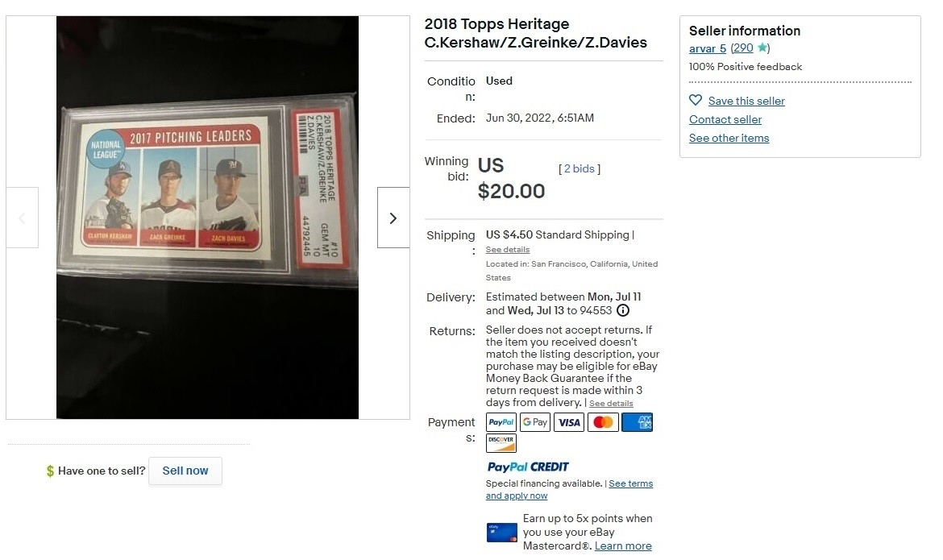Click the eBay Mastercard image
The image size is (943, 560).
tap(501, 533)
